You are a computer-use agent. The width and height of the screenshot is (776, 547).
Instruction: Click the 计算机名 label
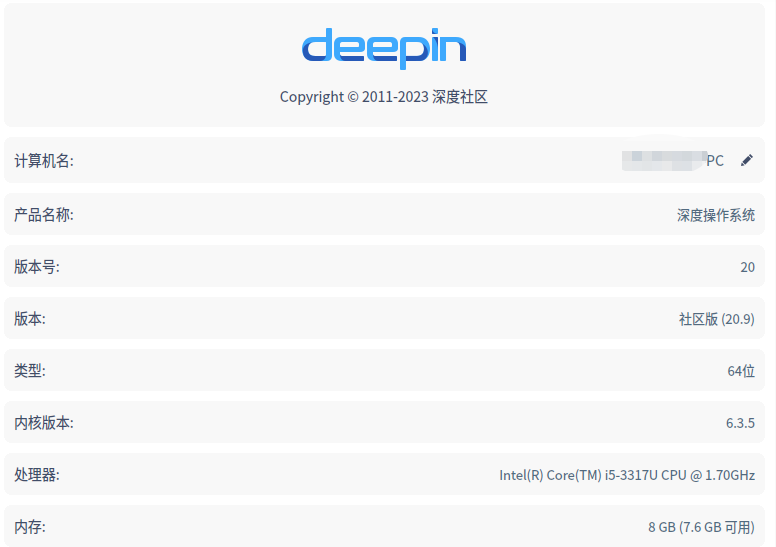point(44,161)
